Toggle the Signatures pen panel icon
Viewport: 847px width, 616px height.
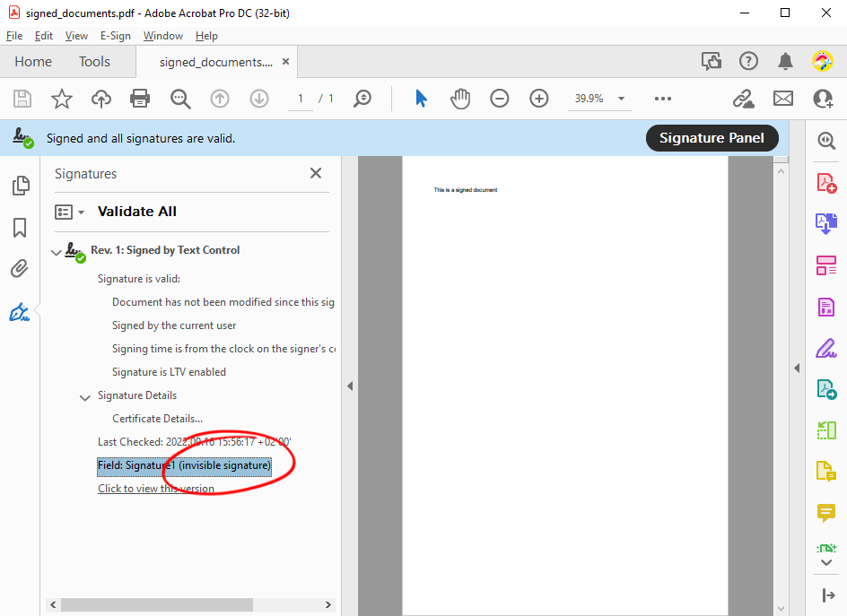click(x=20, y=312)
